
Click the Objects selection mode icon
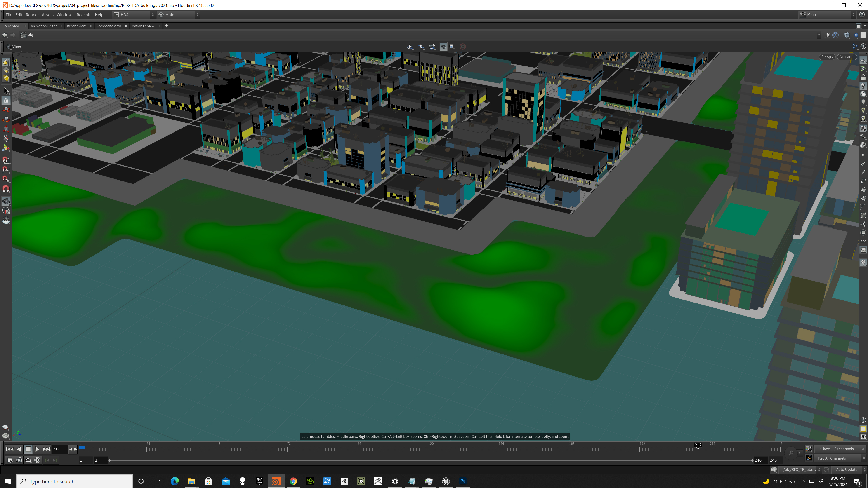pos(6,62)
